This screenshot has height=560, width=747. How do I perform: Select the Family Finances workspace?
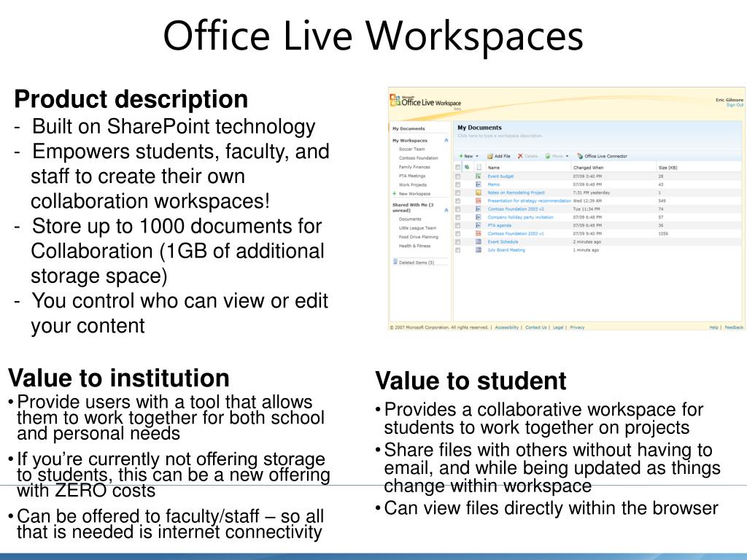[414, 167]
